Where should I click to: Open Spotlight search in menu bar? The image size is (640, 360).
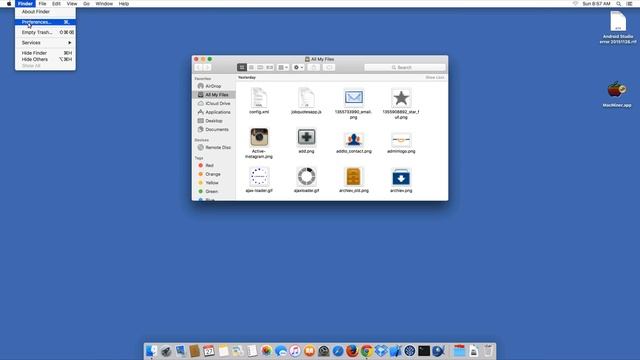[x=619, y=4]
